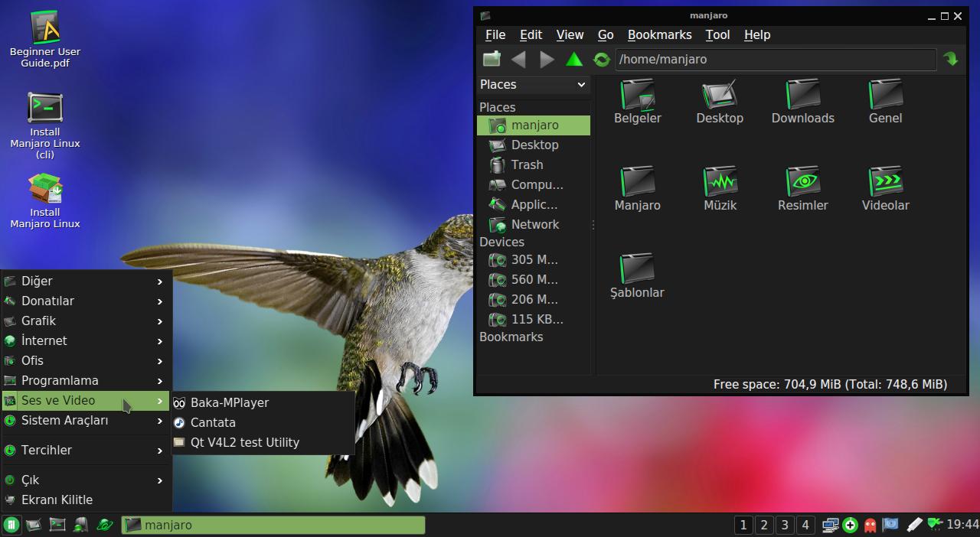Select the 560 M... device in the sidebar
The height and width of the screenshot is (537, 980).
[x=534, y=279]
